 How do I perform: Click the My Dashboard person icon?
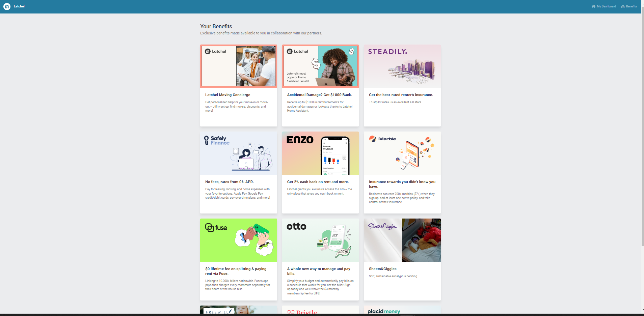click(x=594, y=6)
